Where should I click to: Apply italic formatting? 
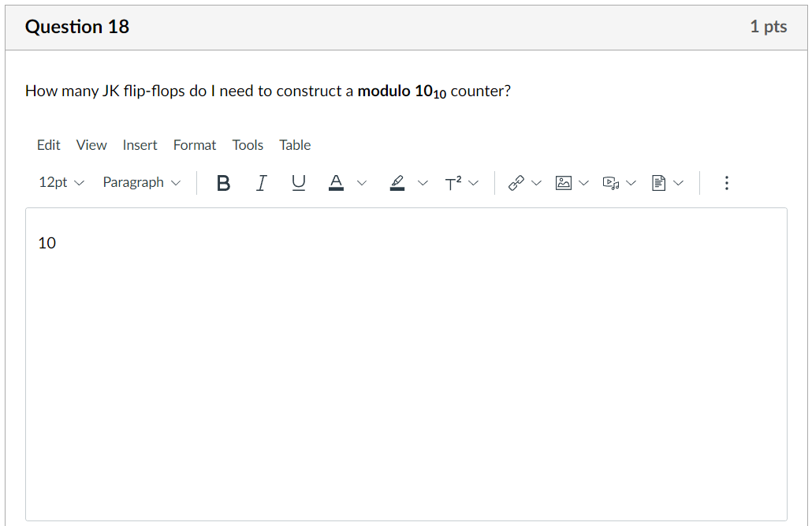coord(261,182)
